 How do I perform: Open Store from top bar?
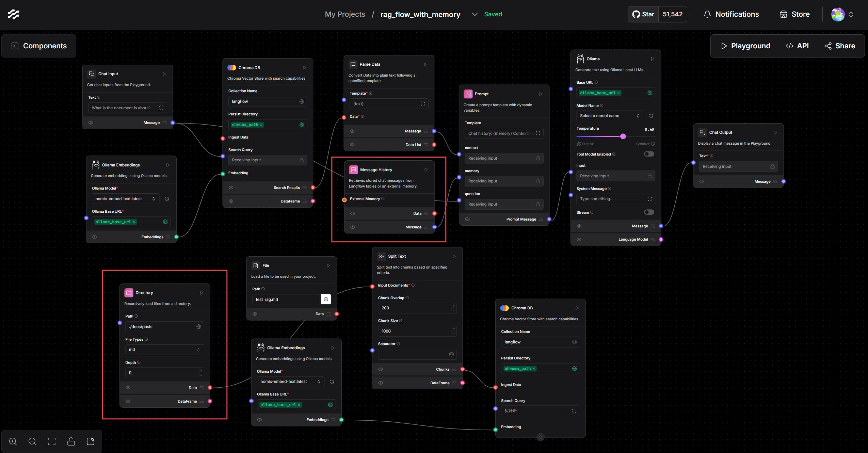pos(794,14)
